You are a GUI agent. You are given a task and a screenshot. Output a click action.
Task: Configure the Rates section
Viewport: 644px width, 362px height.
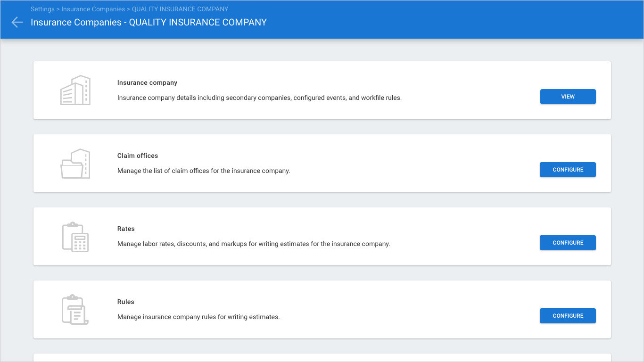pos(568,243)
